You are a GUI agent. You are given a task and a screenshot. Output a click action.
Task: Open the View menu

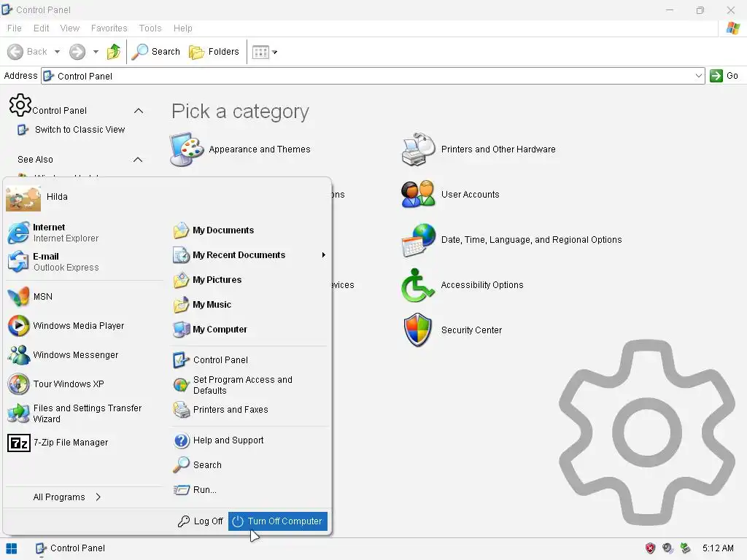point(69,28)
